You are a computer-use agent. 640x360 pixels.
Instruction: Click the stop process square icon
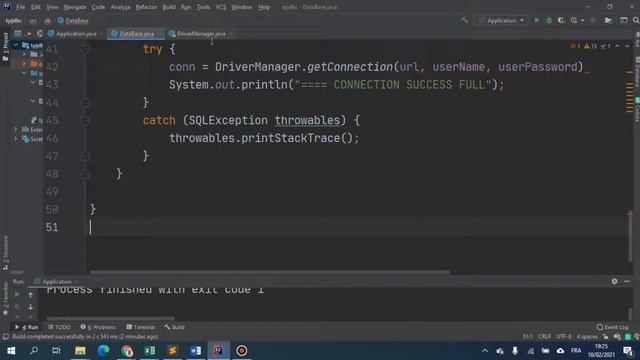[x=593, y=20]
